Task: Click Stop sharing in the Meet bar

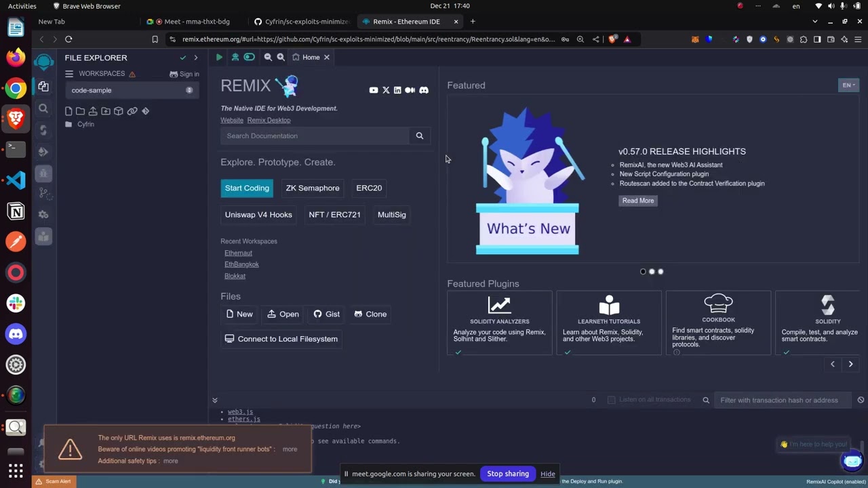Action: pos(508,474)
